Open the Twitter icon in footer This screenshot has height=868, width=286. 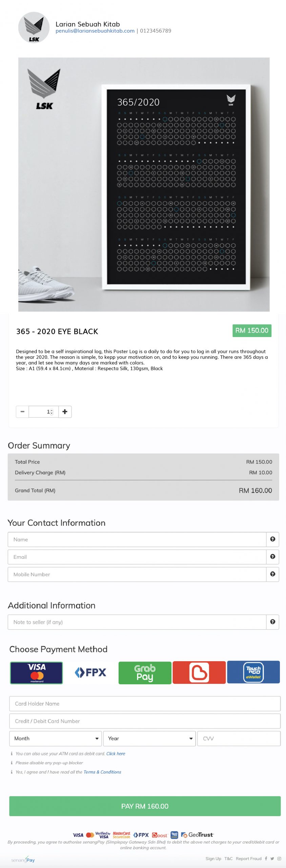(272, 859)
